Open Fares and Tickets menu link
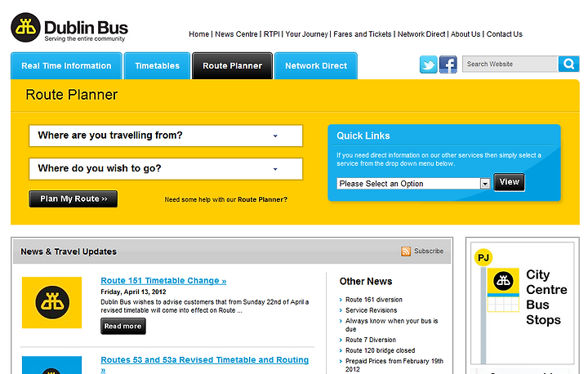Viewport: 588px width, 374px height. 363,34
